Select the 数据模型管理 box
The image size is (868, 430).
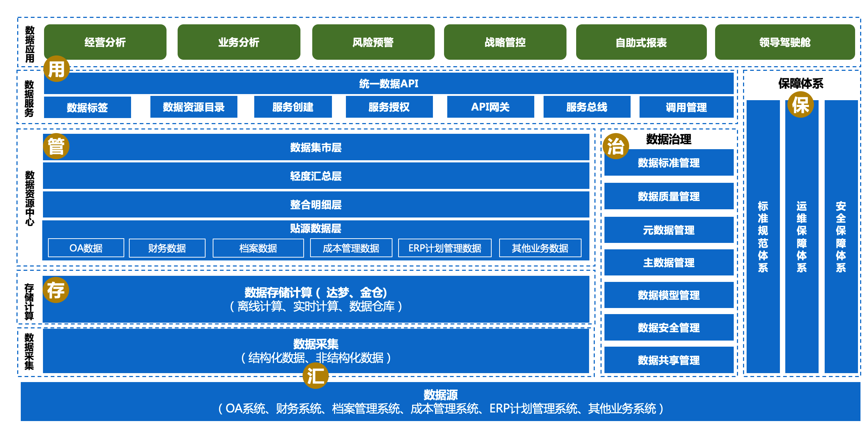(x=669, y=295)
